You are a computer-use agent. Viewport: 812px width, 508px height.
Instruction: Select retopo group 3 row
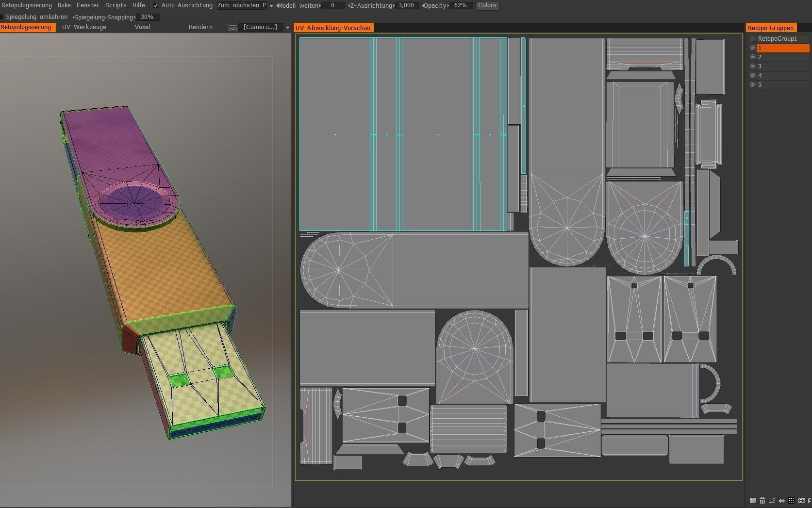[783, 66]
